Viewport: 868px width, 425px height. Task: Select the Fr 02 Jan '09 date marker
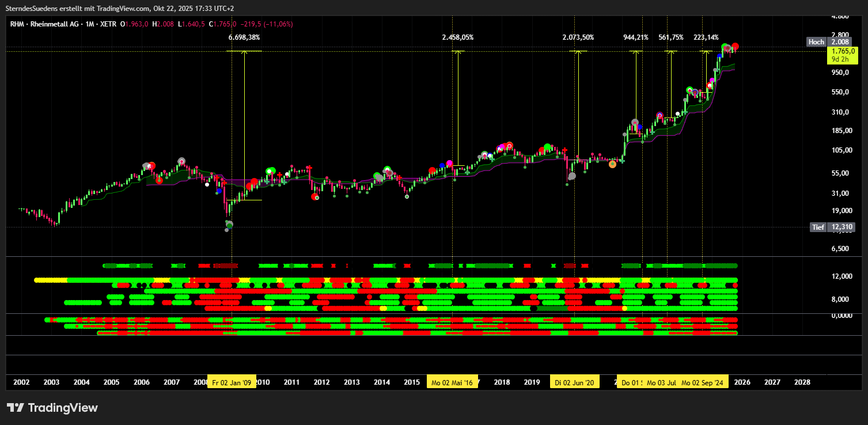(232, 382)
